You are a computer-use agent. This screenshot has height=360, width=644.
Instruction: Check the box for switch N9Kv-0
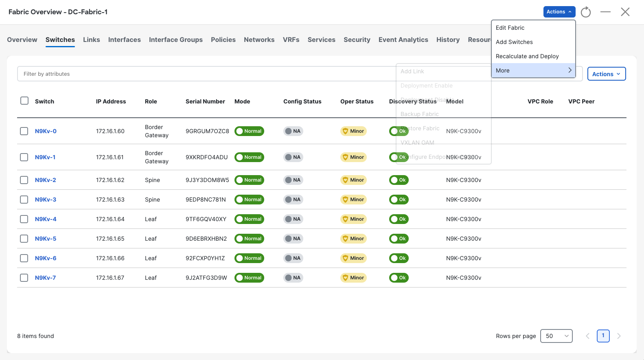(x=24, y=131)
